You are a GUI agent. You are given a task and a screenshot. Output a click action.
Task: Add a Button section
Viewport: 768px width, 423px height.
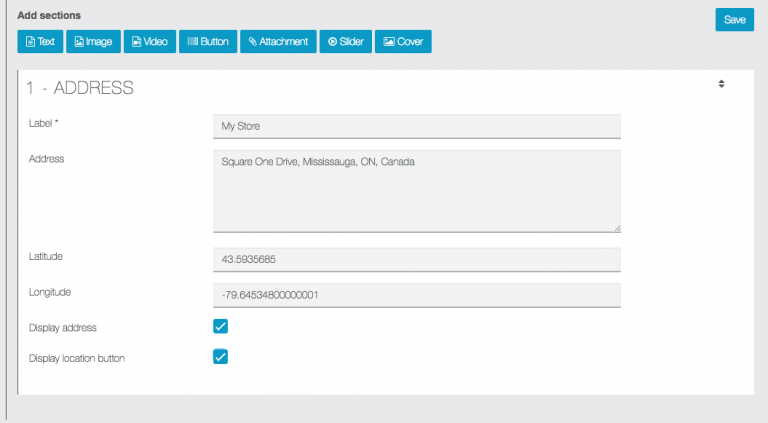click(x=208, y=42)
